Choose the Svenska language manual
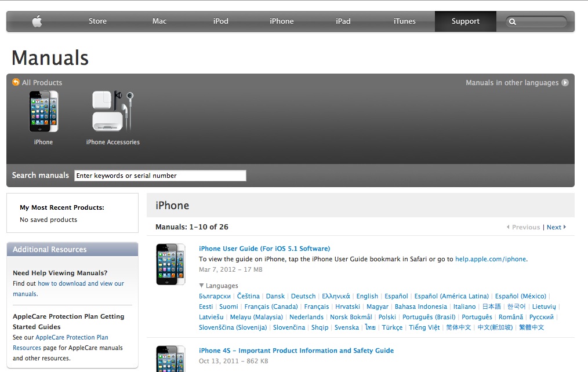This screenshot has width=588, height=372. [x=347, y=328]
